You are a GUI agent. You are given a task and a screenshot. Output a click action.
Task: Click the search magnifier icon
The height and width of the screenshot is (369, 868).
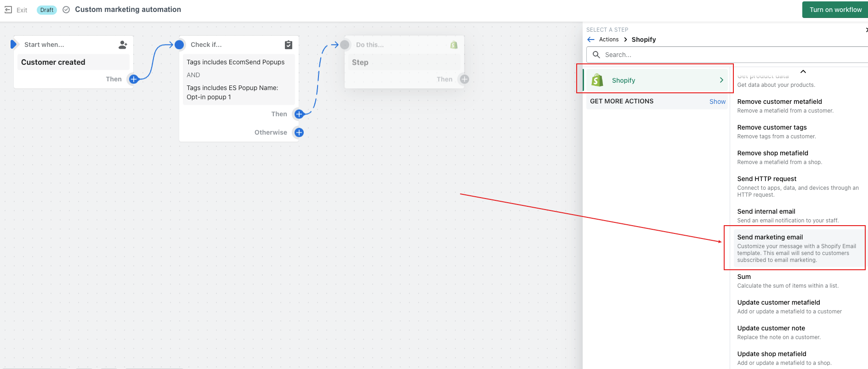point(596,55)
